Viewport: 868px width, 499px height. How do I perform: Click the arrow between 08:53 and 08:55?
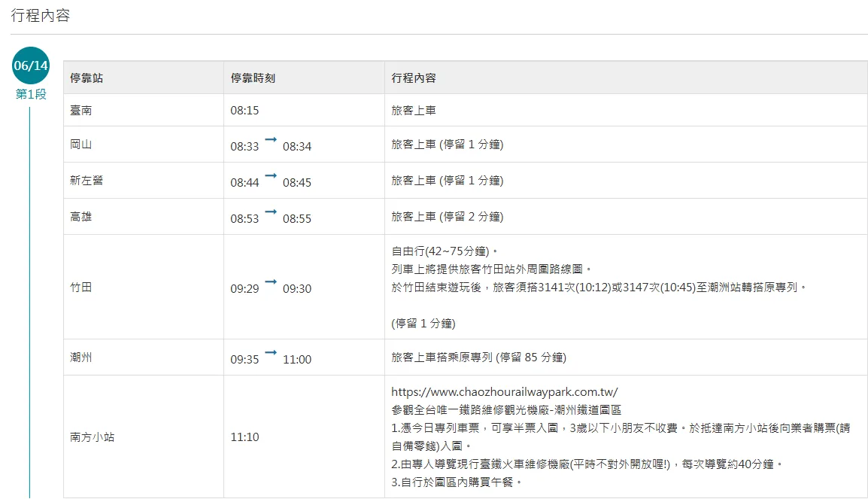coord(271,212)
